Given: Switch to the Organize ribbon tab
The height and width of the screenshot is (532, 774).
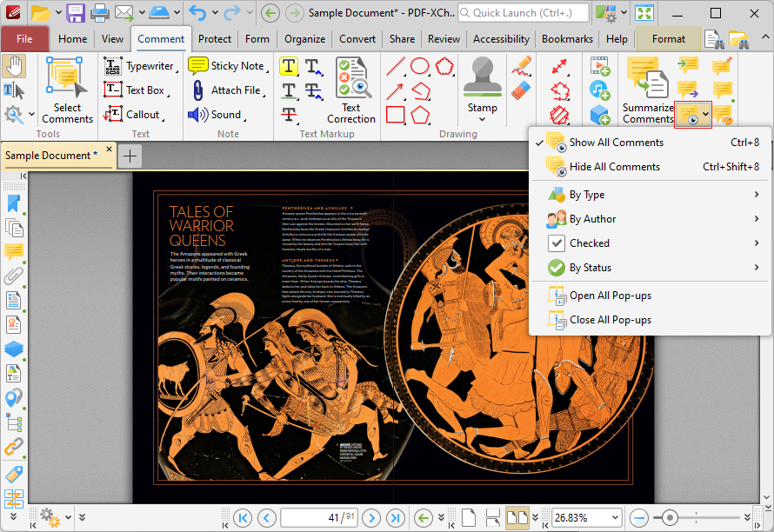Looking at the screenshot, I should pos(305,39).
